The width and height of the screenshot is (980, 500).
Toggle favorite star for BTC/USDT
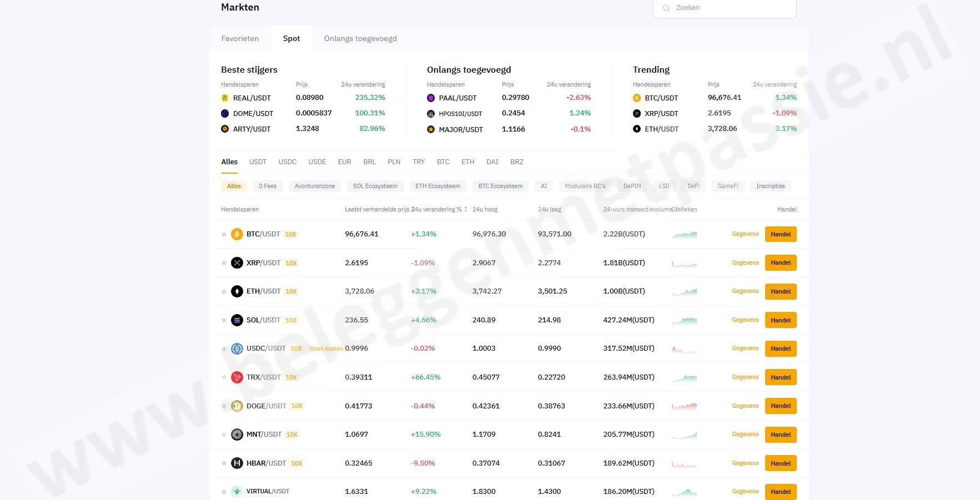coord(224,234)
